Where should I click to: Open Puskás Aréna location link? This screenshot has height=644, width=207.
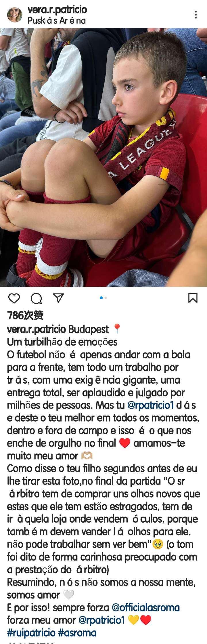(57, 21)
